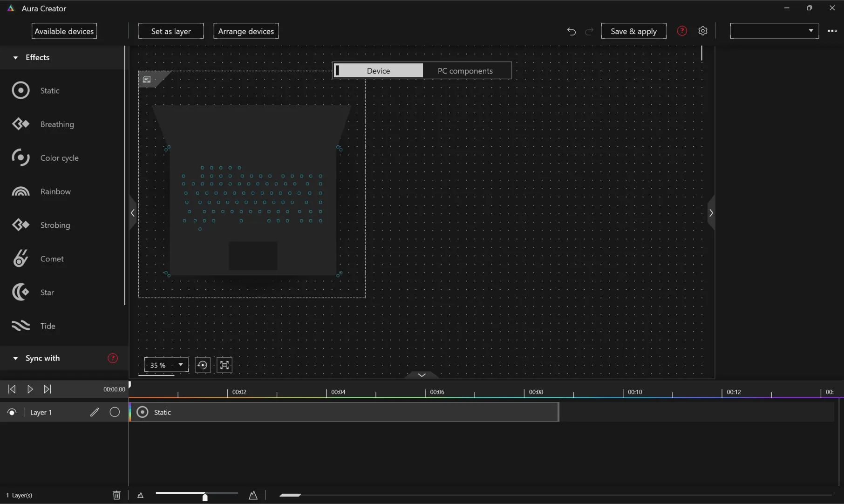Edit Layer 1 with pencil icon
The image size is (844, 504).
[x=95, y=412]
